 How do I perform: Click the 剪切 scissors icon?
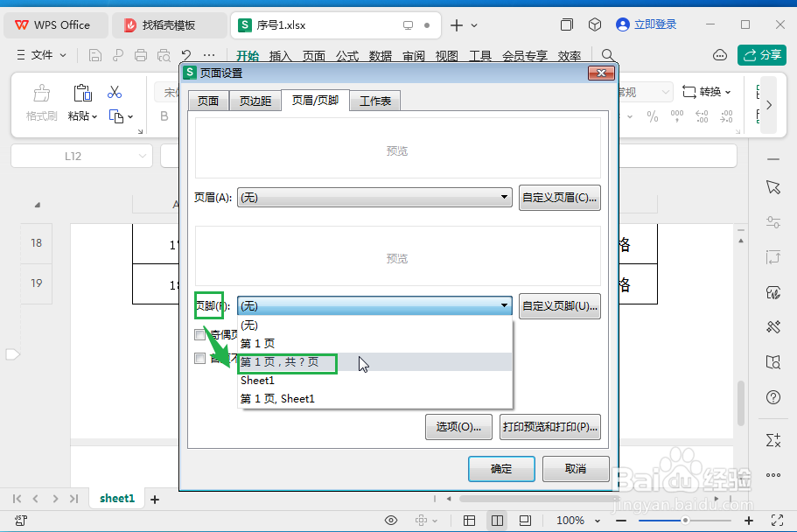point(115,90)
